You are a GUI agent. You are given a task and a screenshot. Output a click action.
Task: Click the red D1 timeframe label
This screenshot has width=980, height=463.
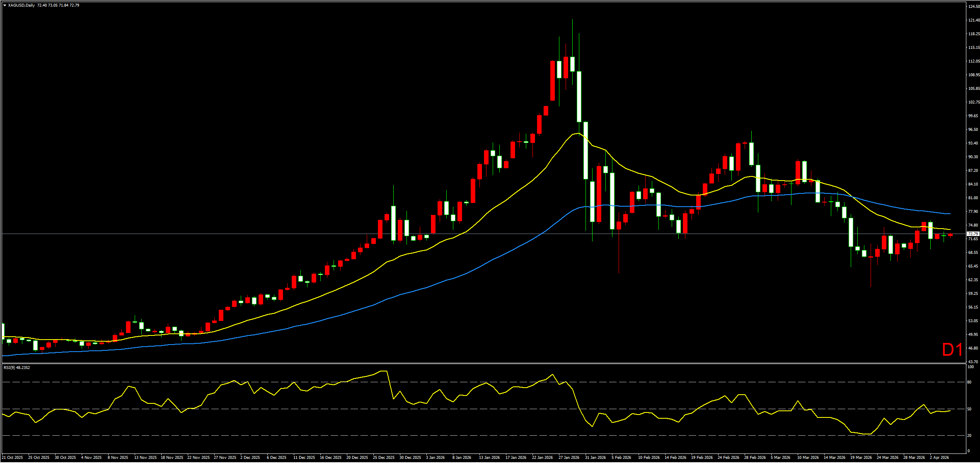pos(952,350)
